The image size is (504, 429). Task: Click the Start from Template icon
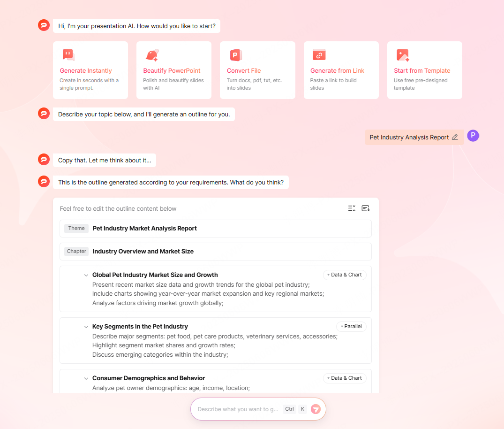(x=403, y=55)
